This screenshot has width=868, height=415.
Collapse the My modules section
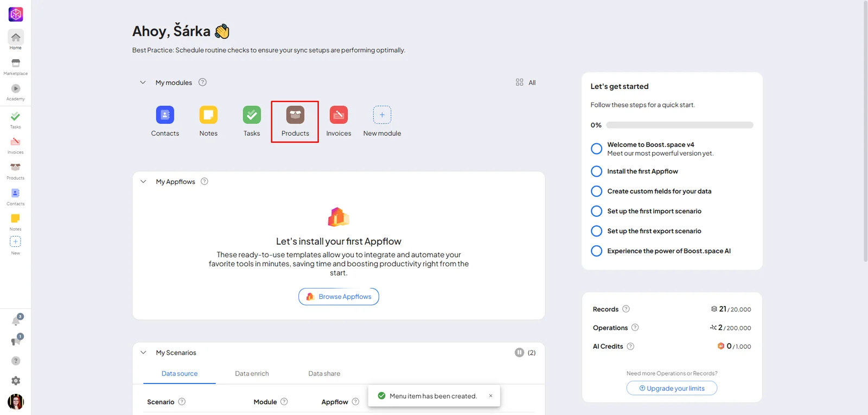tap(143, 82)
